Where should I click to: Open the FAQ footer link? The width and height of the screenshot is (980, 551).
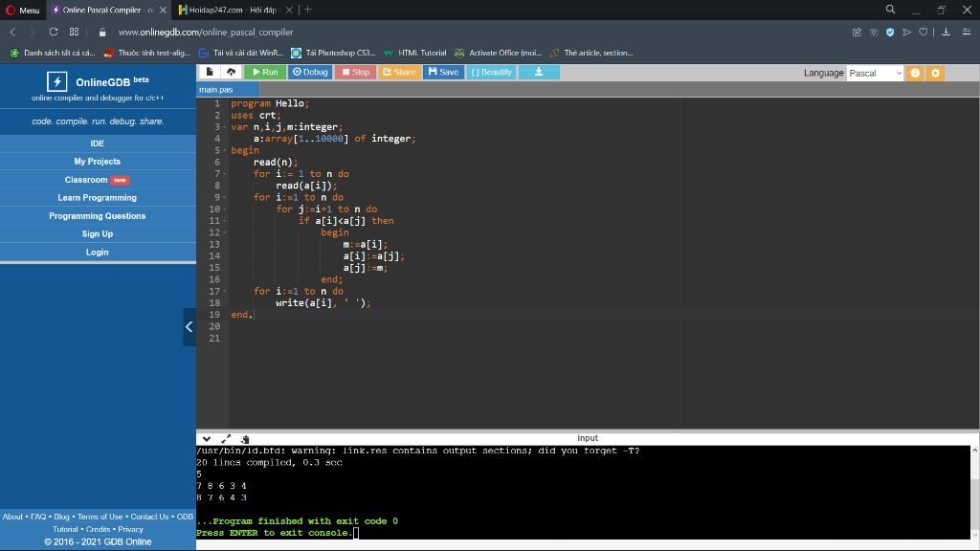click(38, 517)
